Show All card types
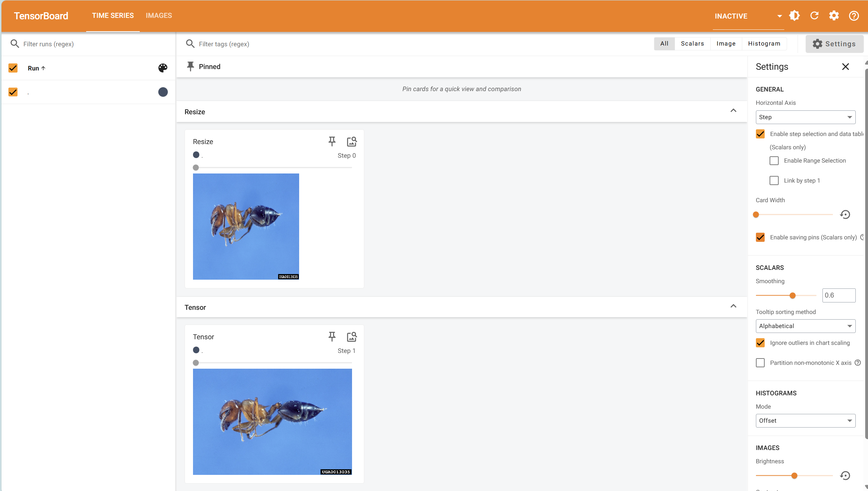This screenshot has height=491, width=868. click(x=664, y=44)
